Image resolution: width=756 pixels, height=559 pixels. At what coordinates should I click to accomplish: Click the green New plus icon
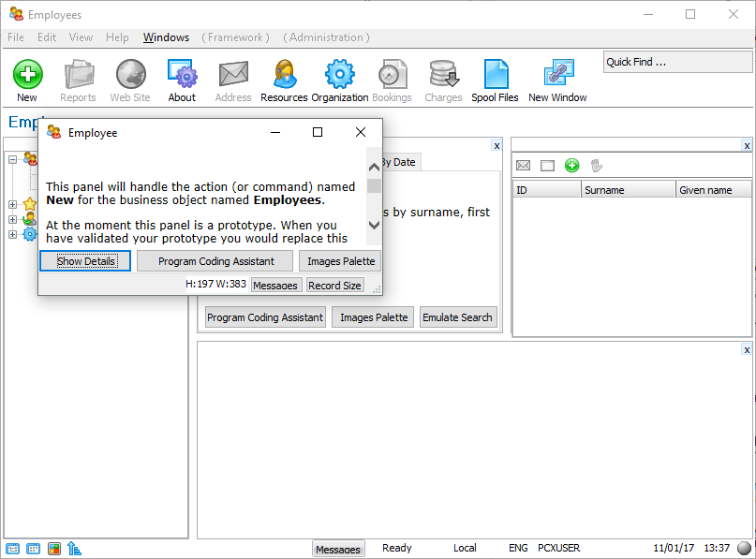click(27, 74)
